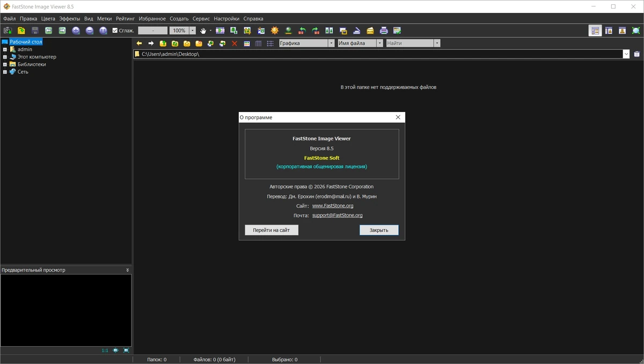The height and width of the screenshot is (364, 644).
Task: Collapse the Предварительный просмотр panel chevron
Action: click(128, 270)
